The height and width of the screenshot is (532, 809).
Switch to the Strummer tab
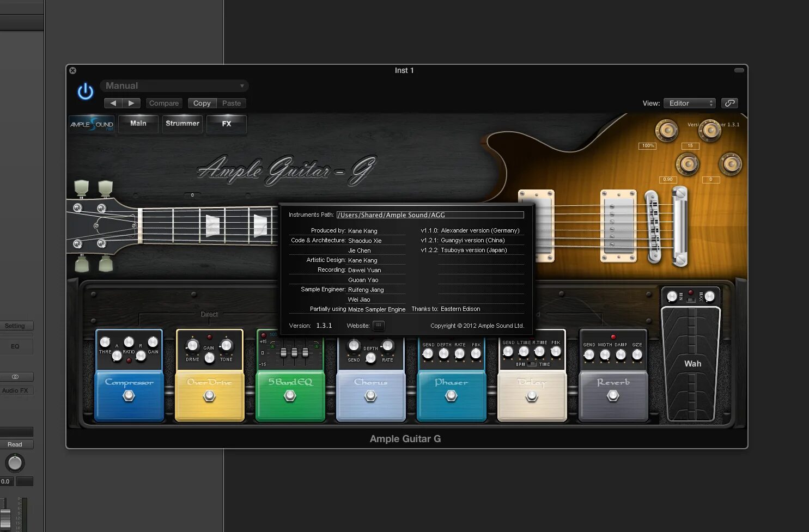(183, 124)
